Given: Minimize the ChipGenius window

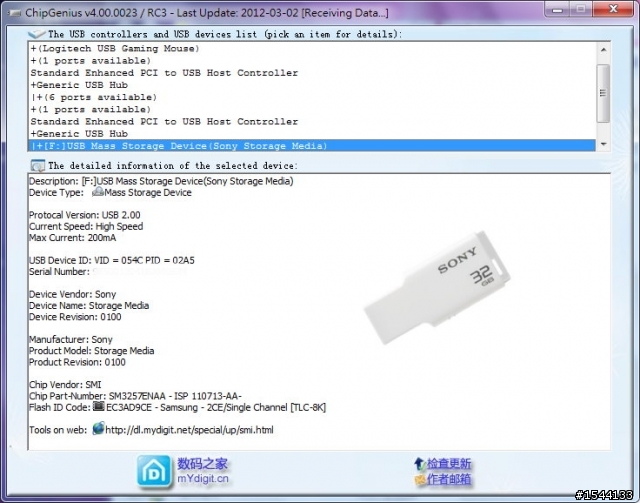Looking at the screenshot, I should [558, 9].
